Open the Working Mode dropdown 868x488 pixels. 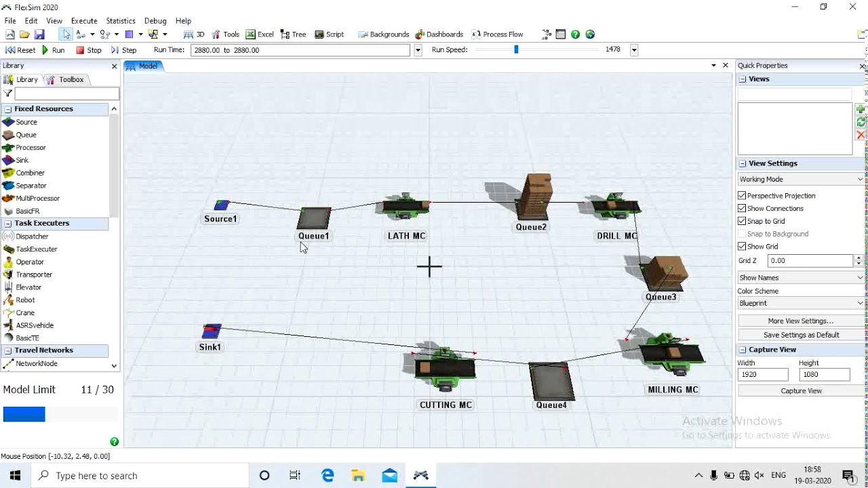tap(801, 180)
